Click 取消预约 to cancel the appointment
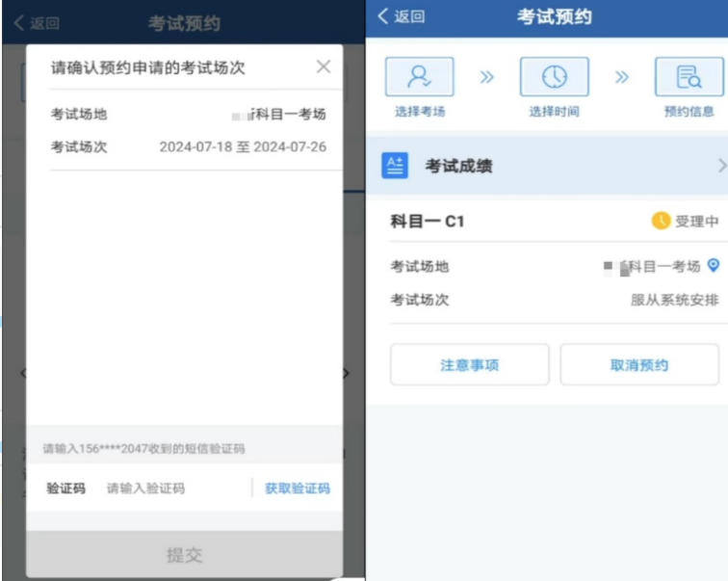Image resolution: width=728 pixels, height=581 pixels. (639, 365)
